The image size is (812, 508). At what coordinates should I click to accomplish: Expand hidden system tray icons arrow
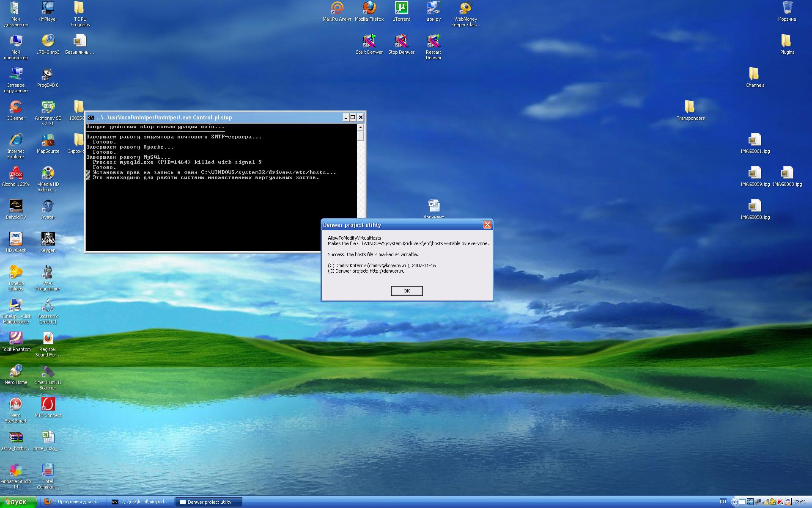(734, 502)
